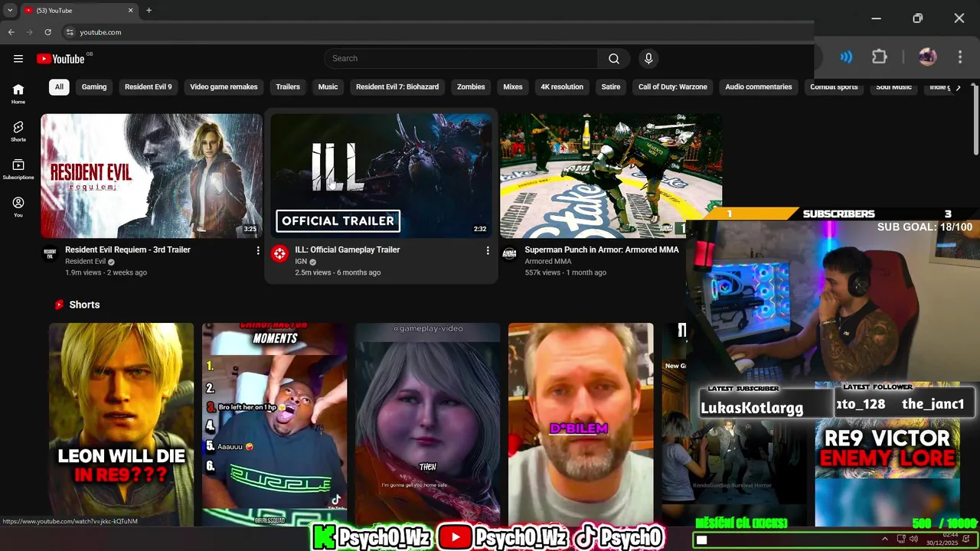Viewport: 980px width, 551px height.
Task: Start voice search with microphone icon
Action: pos(648,59)
